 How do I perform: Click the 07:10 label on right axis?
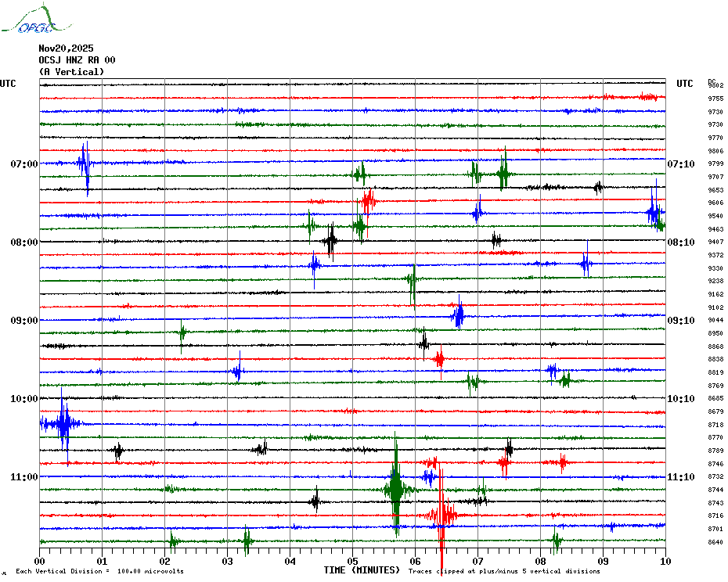click(x=680, y=163)
